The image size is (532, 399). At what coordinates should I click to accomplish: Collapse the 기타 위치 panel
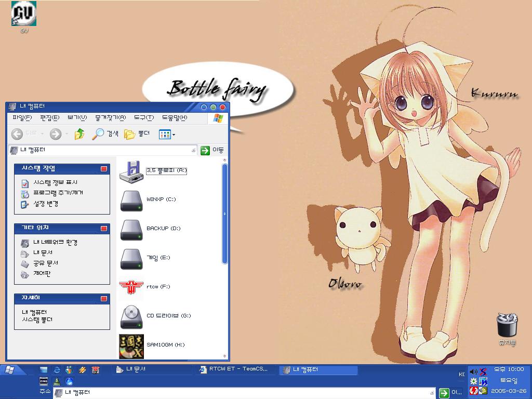(x=104, y=228)
